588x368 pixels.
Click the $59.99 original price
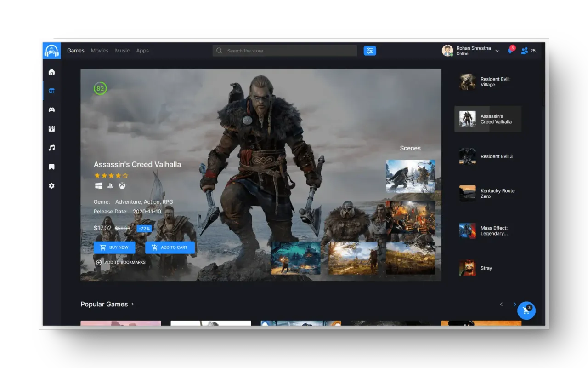[122, 229]
